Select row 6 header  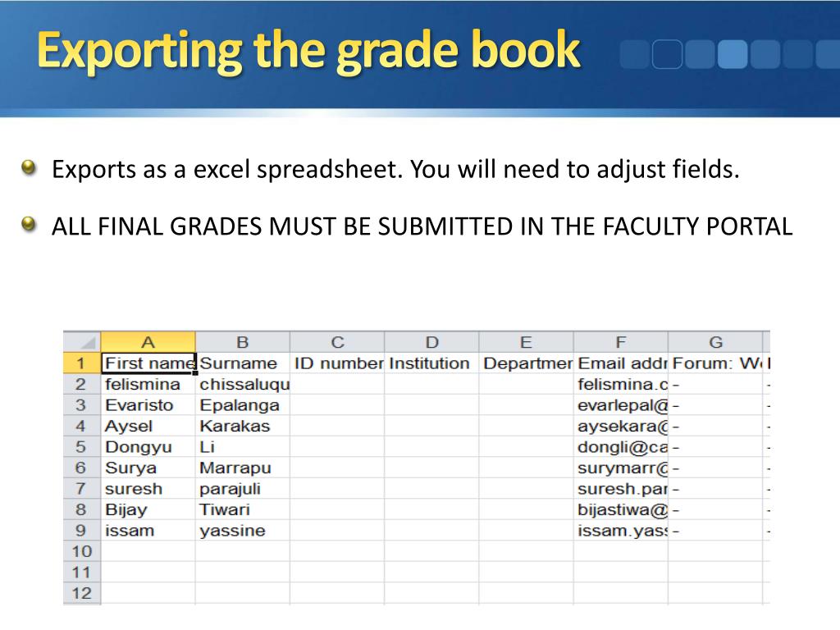coord(82,468)
